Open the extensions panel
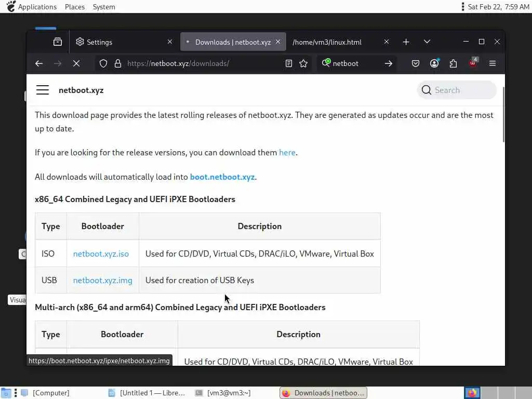Image resolution: width=532 pixels, height=399 pixels. 453,63
